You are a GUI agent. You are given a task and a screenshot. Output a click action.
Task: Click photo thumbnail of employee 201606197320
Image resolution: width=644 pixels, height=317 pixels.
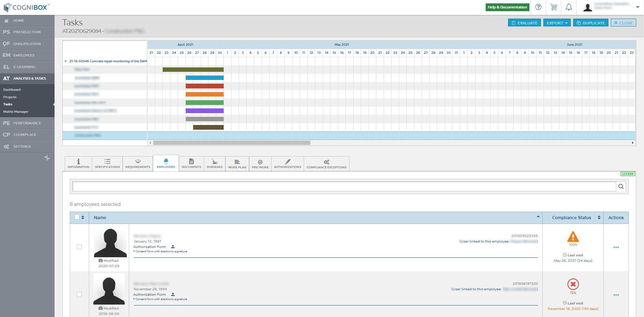pyautogui.click(x=109, y=289)
